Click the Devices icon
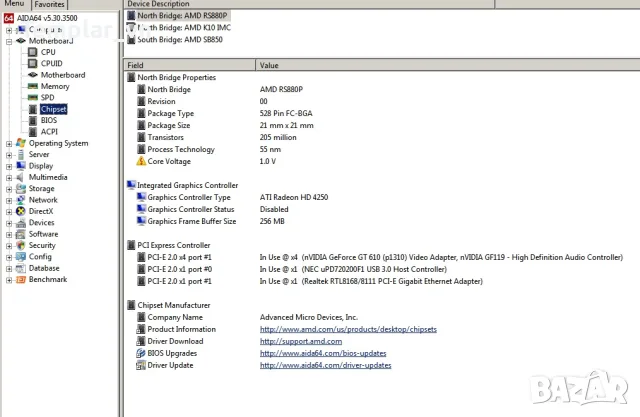 [21, 223]
